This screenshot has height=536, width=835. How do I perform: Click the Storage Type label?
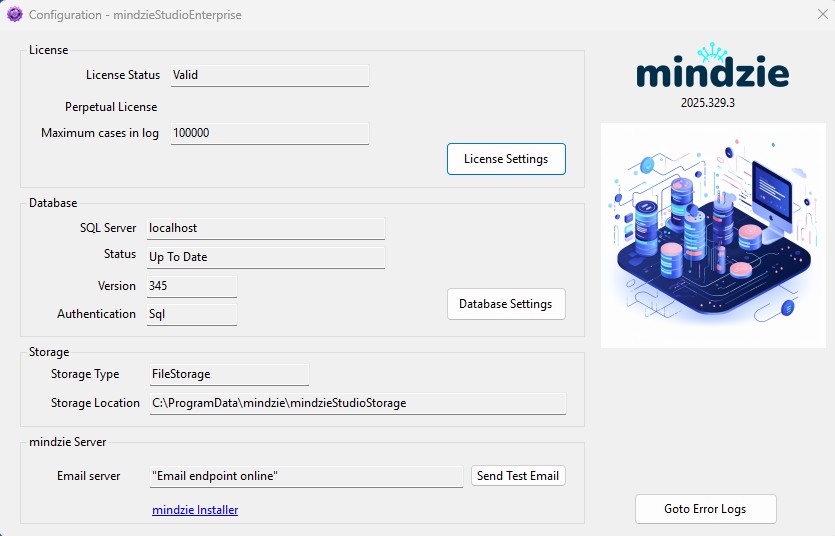click(x=85, y=374)
